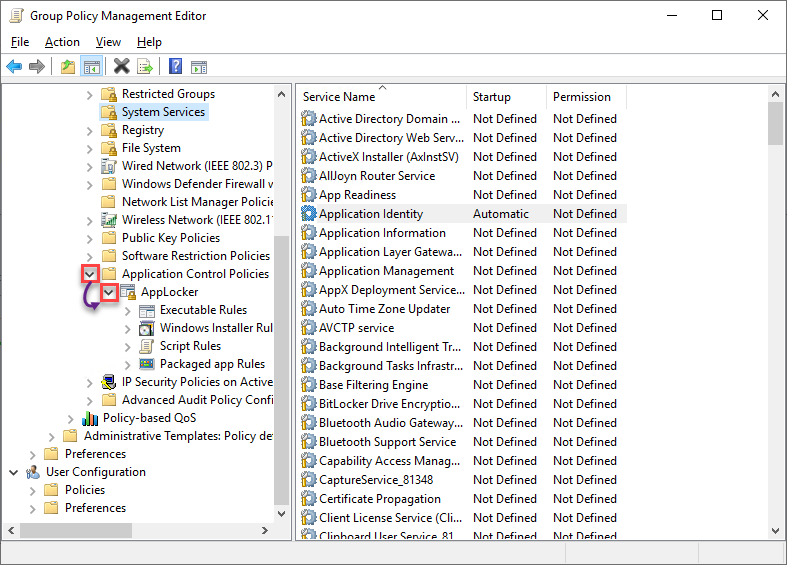Select Windows Defender Firewall tree item

[197, 184]
